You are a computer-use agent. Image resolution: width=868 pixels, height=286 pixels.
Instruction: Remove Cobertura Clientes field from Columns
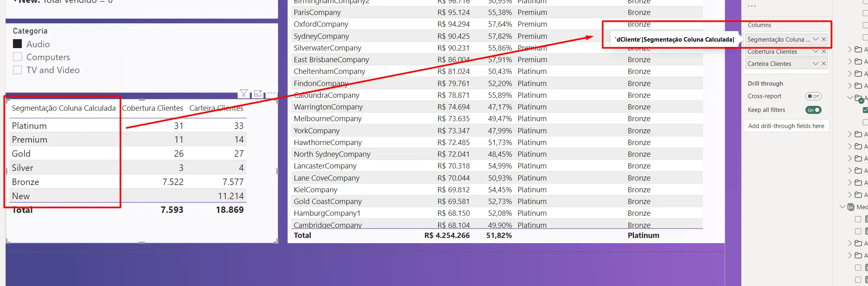(x=824, y=52)
